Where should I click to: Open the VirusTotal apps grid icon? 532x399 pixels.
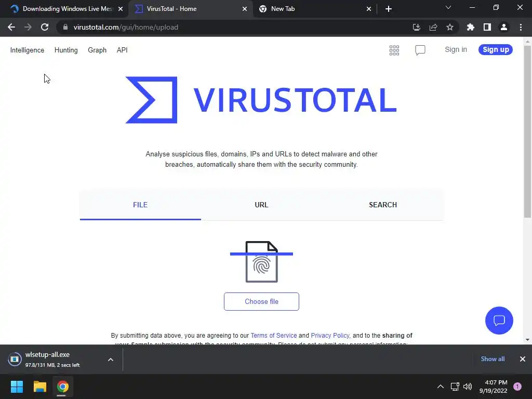tap(394, 50)
